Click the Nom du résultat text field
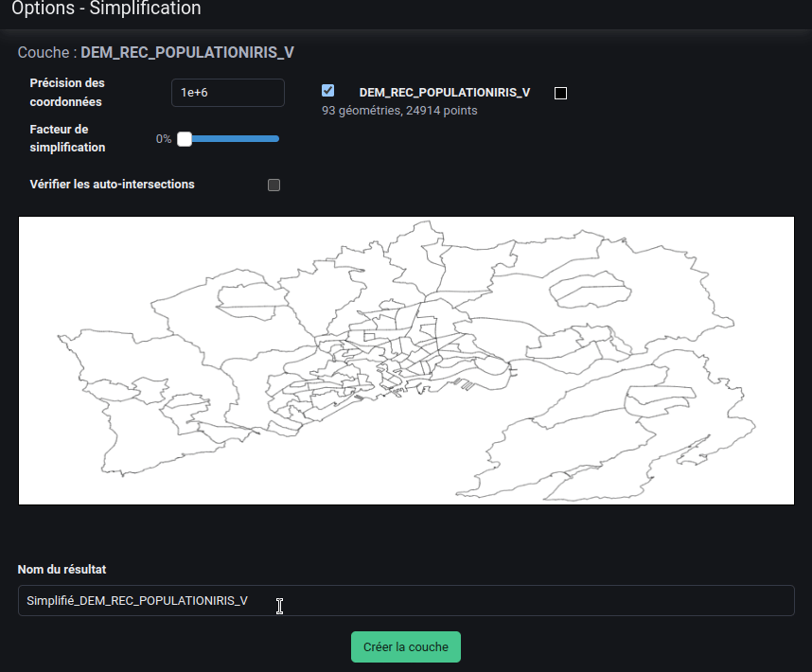812x672 pixels. [x=406, y=600]
